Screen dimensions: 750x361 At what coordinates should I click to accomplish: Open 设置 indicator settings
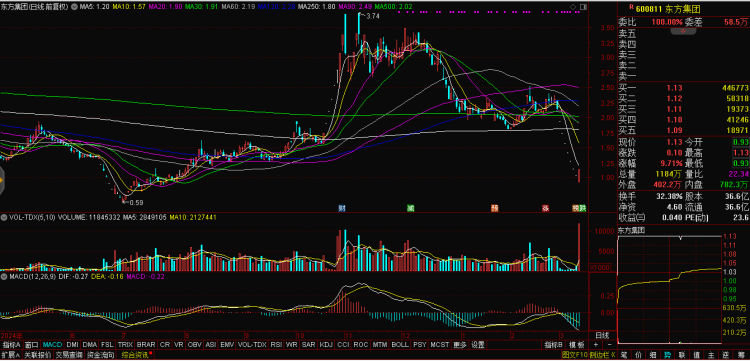[477, 345]
